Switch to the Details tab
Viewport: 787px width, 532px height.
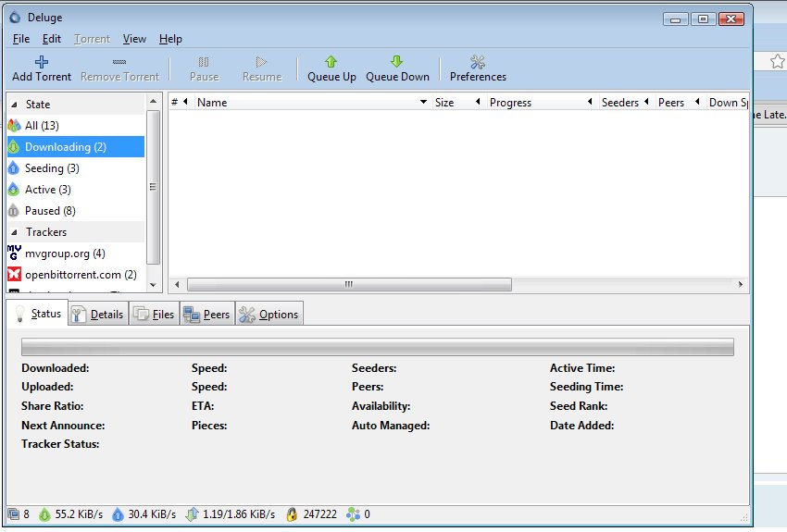pos(98,315)
